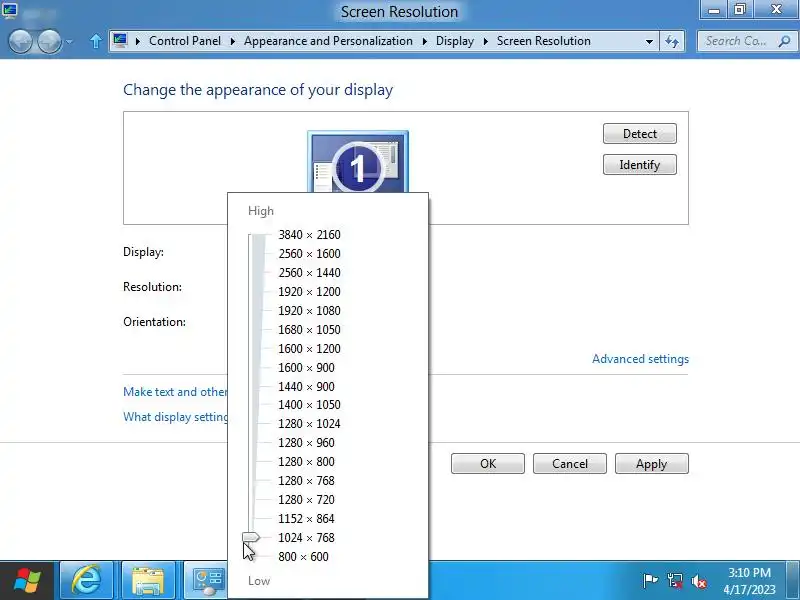
Task: Go to Control Panel breadcrumb
Action: tap(185, 41)
